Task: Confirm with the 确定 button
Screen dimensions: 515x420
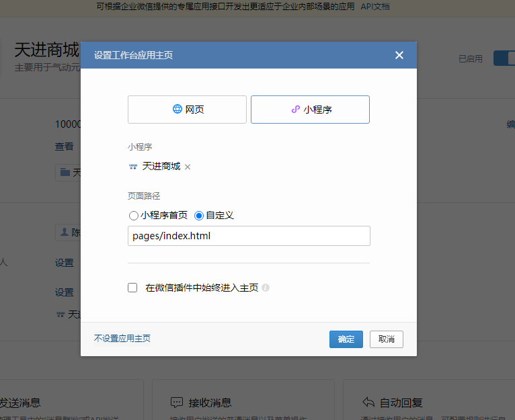Action: pos(346,339)
